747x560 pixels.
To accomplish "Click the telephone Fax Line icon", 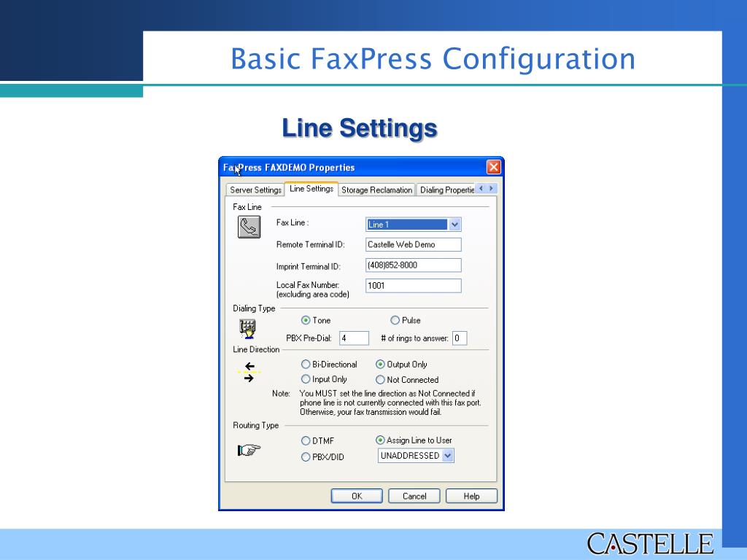I will click(249, 227).
